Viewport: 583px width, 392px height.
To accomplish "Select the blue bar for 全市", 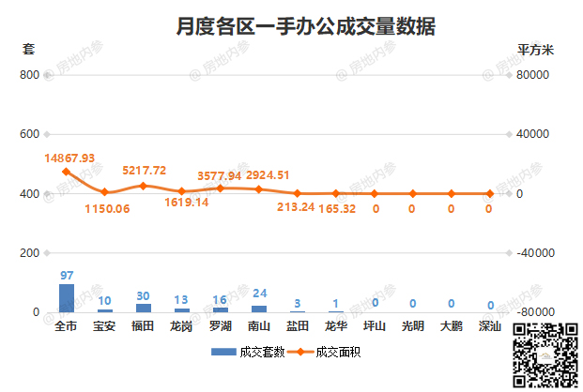I will click(67, 298).
